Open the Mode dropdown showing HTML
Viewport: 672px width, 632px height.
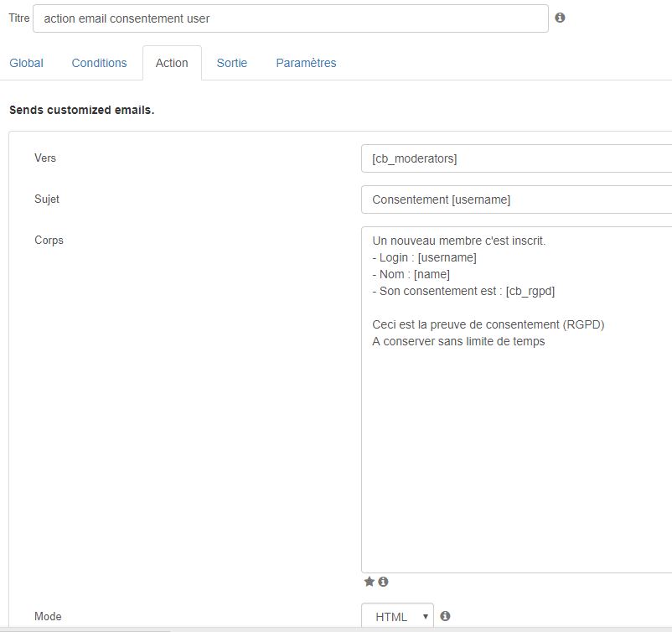pos(397,617)
